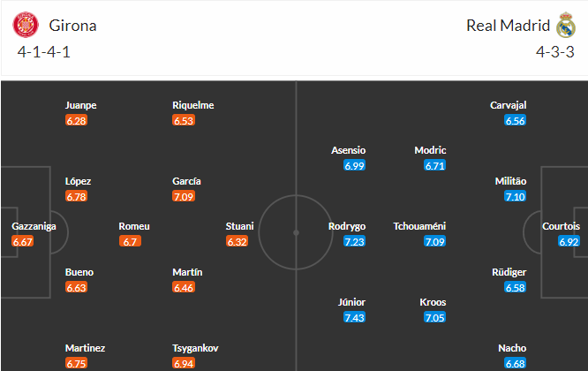Open player Stuani on the pitch
Image resolution: width=588 pixels, height=371 pixels.
pyautogui.click(x=239, y=226)
